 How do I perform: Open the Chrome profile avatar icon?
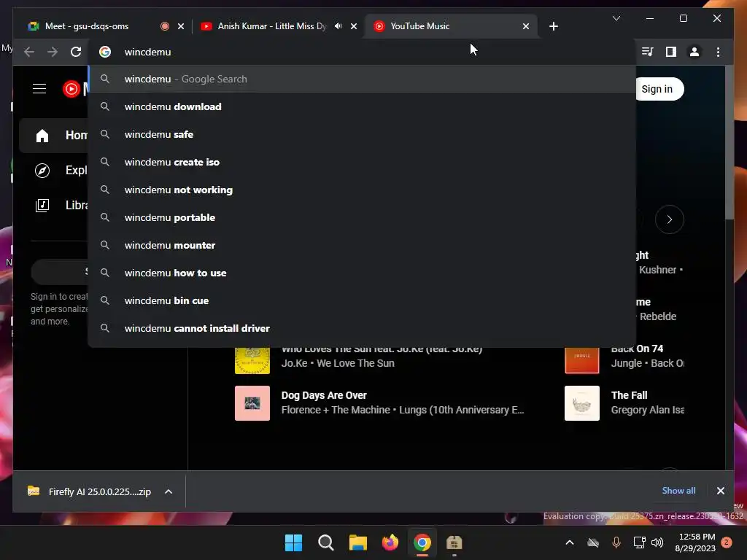point(694,52)
